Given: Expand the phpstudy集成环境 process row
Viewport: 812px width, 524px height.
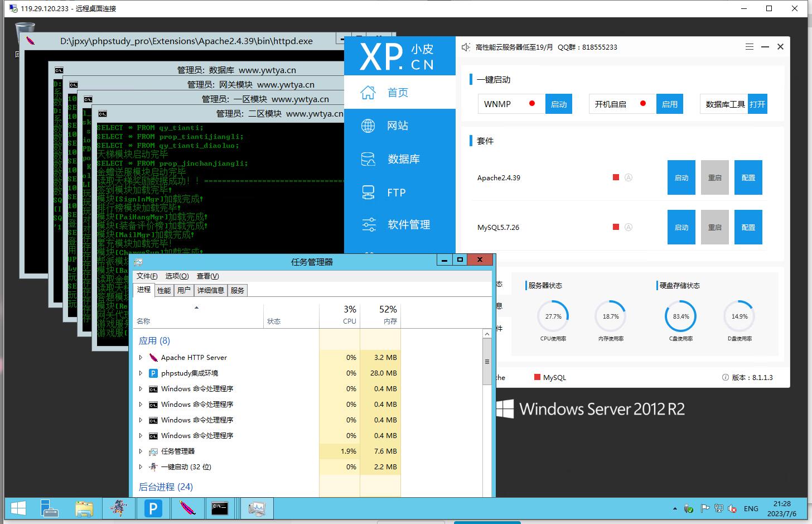Looking at the screenshot, I should click(141, 373).
